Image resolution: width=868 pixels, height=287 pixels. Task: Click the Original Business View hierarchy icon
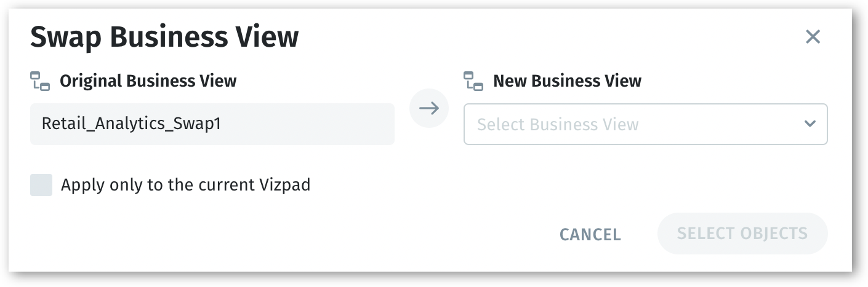coord(40,81)
